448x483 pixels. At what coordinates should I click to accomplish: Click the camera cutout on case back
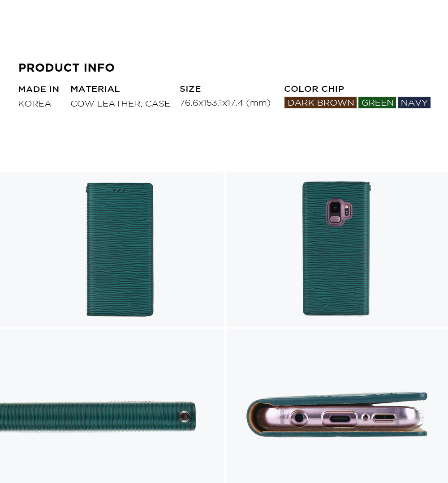[339, 213]
